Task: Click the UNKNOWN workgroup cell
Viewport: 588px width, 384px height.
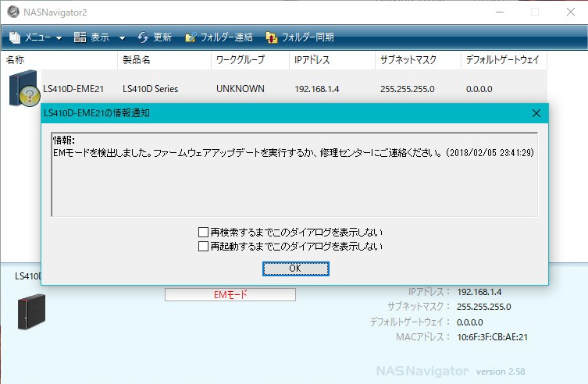Action: click(x=241, y=89)
